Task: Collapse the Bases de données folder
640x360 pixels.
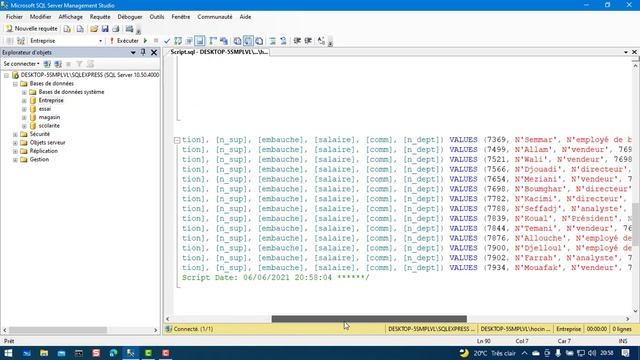Action: pos(16,84)
